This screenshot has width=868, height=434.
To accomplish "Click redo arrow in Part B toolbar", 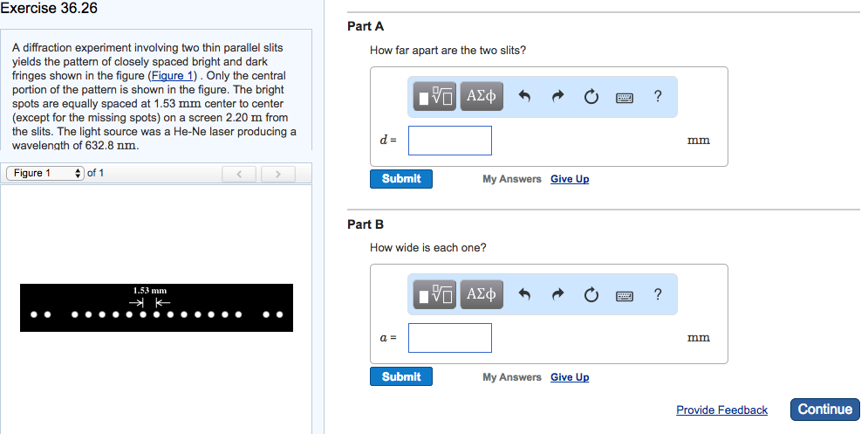I will click(558, 294).
